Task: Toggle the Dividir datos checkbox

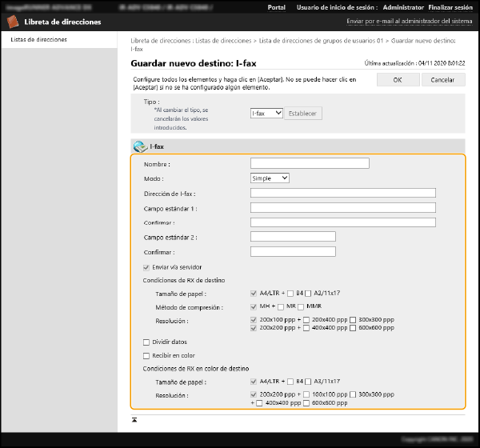Action: pyautogui.click(x=146, y=342)
